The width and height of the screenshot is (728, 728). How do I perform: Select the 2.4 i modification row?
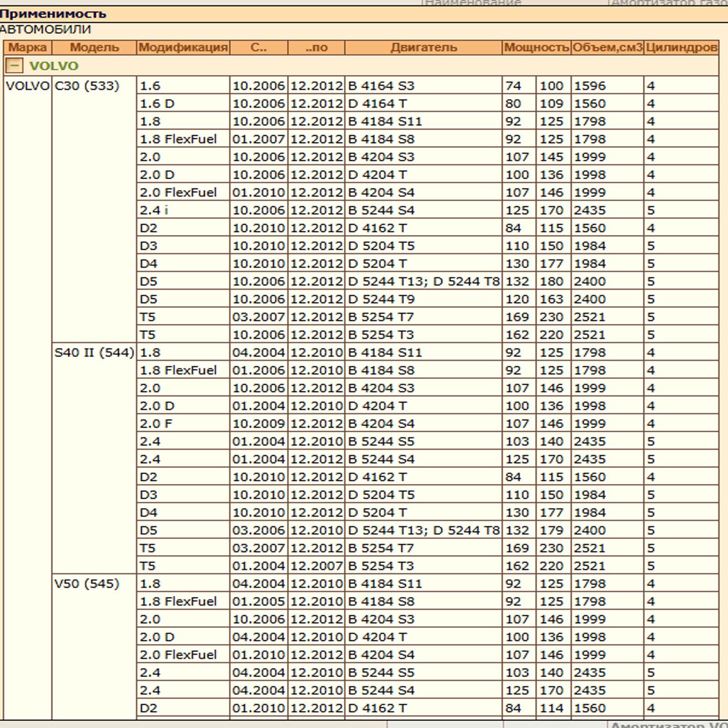point(154,210)
